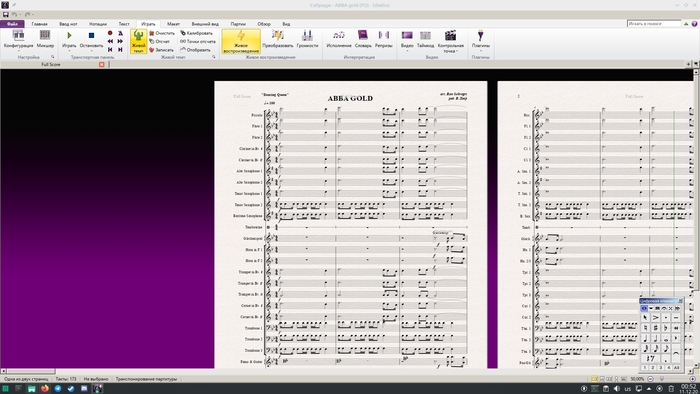Open the purple help question-mark icon
The width and height of the screenshot is (700, 394).
click(x=694, y=23)
